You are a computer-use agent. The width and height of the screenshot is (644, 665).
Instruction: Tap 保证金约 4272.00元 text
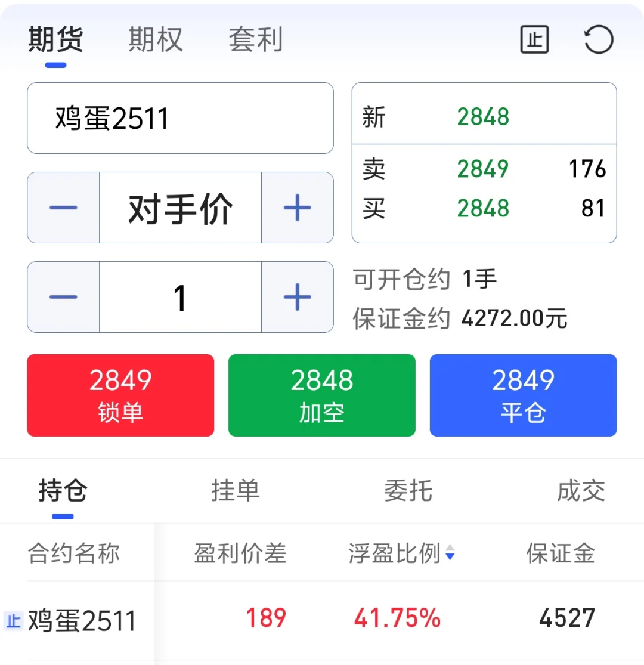tap(460, 318)
